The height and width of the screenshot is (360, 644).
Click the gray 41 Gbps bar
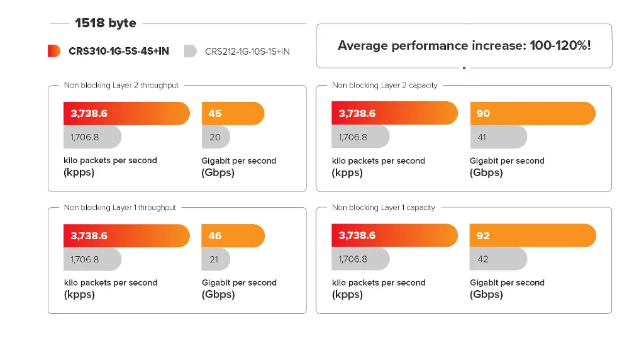pyautogui.click(x=498, y=137)
